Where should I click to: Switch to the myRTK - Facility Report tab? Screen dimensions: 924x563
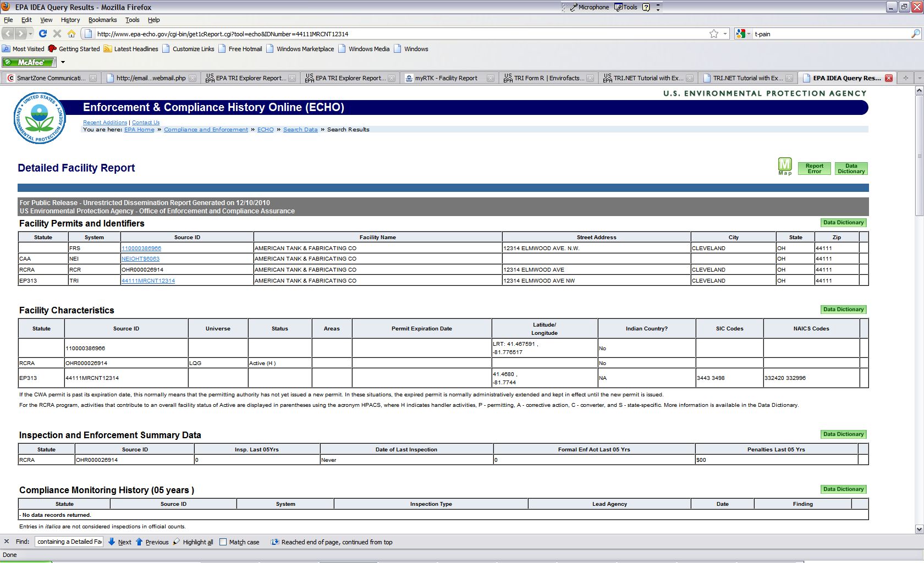point(447,78)
